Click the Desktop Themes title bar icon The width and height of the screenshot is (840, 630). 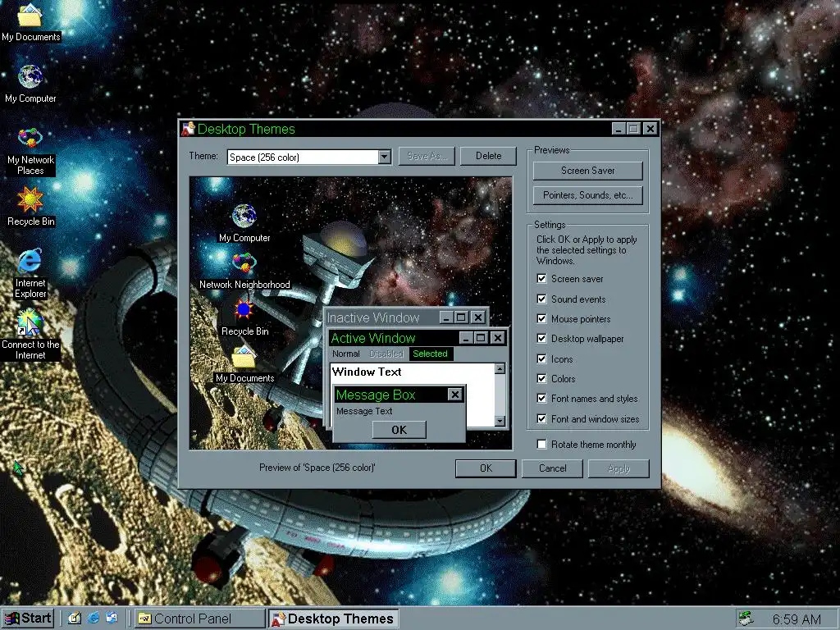188,129
